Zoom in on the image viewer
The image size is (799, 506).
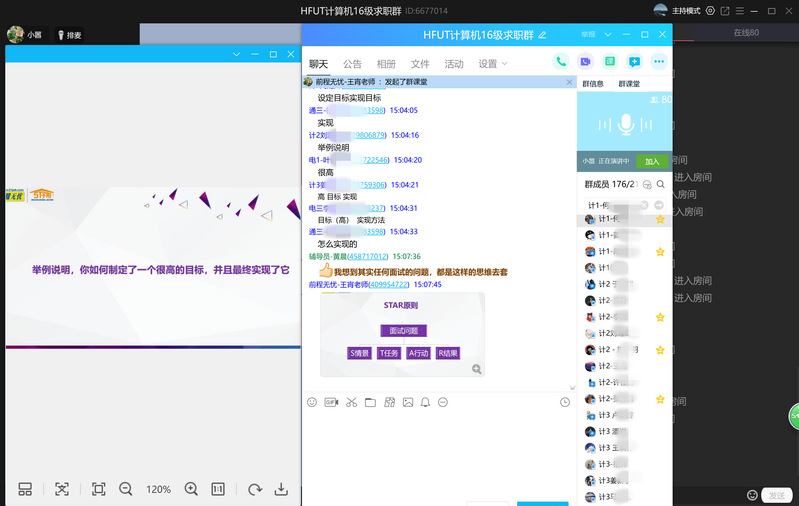pyautogui.click(x=191, y=489)
